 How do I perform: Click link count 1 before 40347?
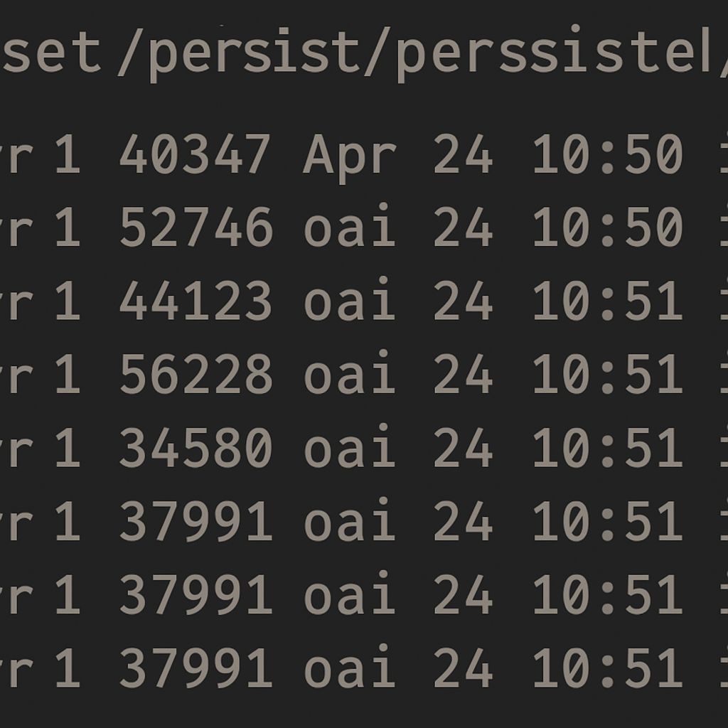pos(68,154)
